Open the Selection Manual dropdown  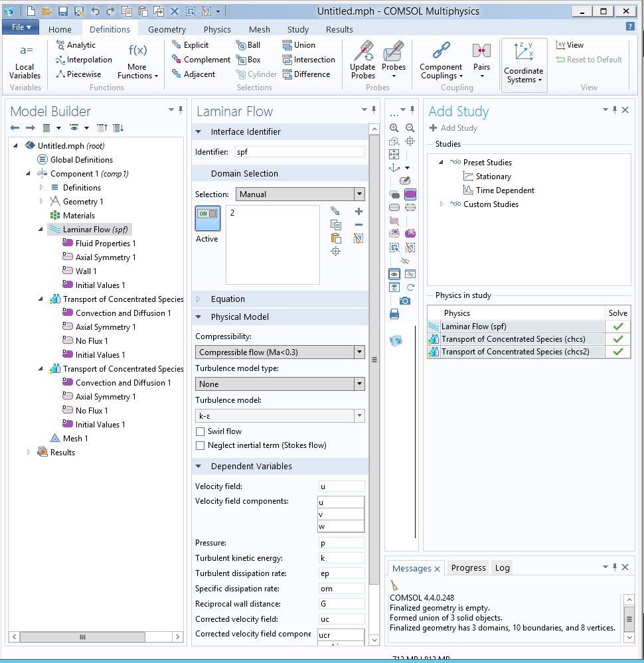click(300, 194)
